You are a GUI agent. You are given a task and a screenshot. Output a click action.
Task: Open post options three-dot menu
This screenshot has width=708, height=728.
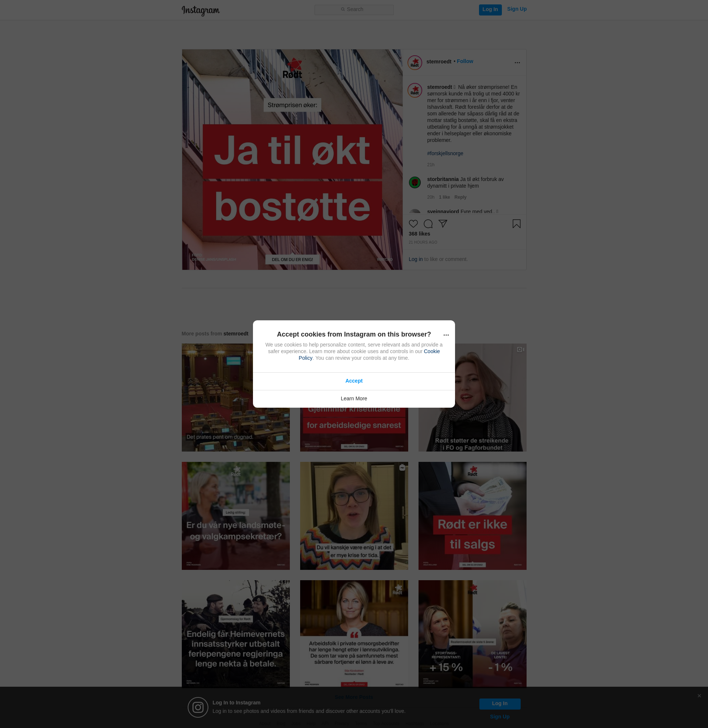click(x=517, y=63)
